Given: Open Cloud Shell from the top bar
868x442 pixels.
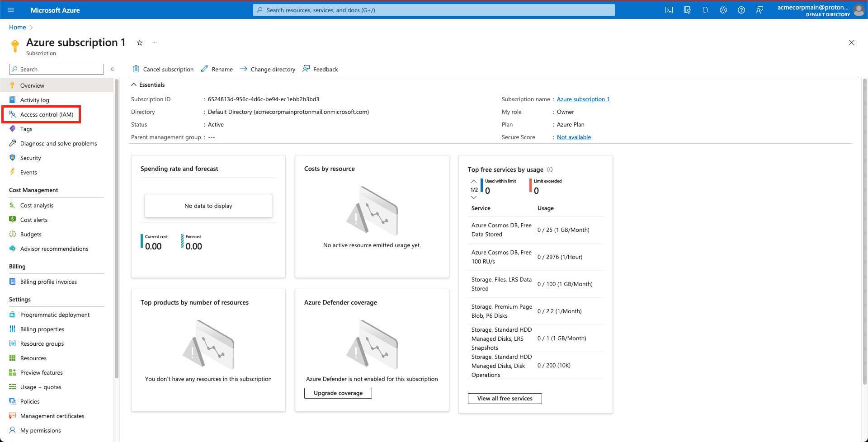Looking at the screenshot, I should (669, 10).
